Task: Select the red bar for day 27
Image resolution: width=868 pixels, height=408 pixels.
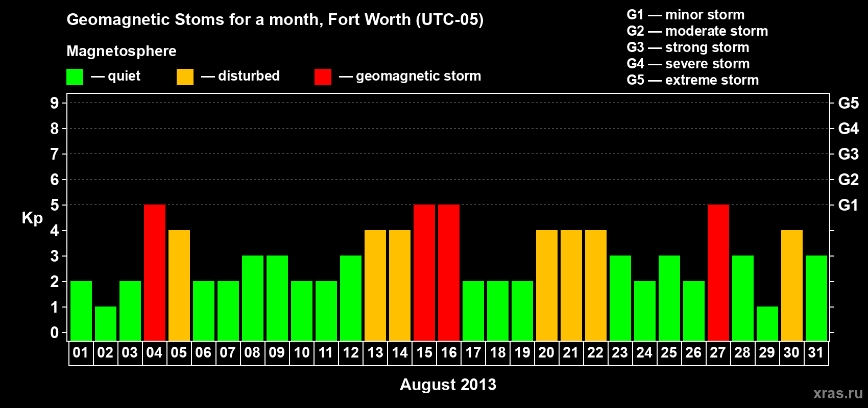Action: pyautogui.click(x=718, y=272)
